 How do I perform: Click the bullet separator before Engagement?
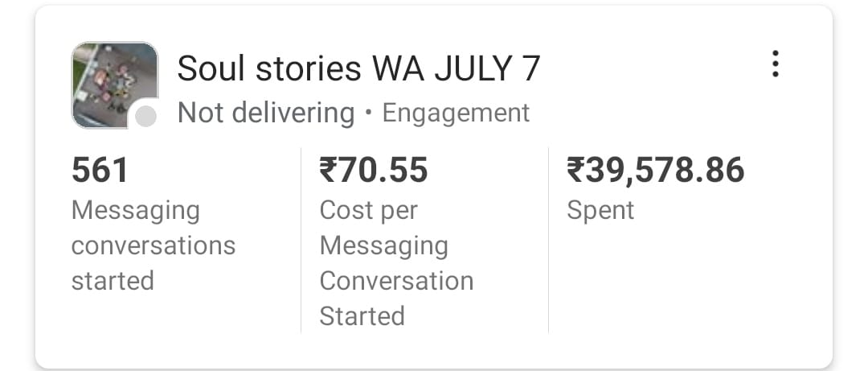368,113
